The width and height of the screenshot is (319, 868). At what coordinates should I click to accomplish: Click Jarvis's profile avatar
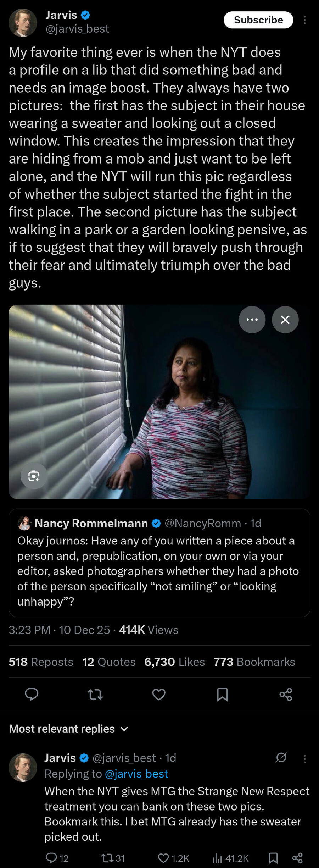(x=22, y=22)
